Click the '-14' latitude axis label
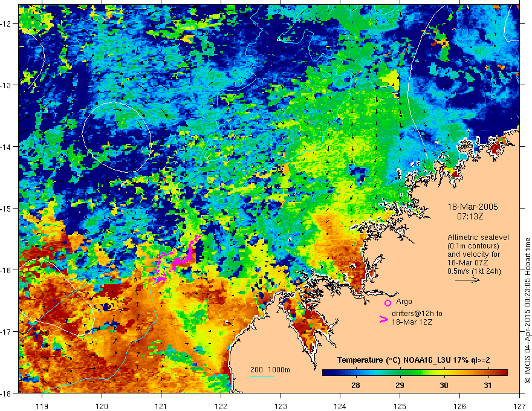Image resolution: width=532 pixels, height=411 pixels. [7, 147]
